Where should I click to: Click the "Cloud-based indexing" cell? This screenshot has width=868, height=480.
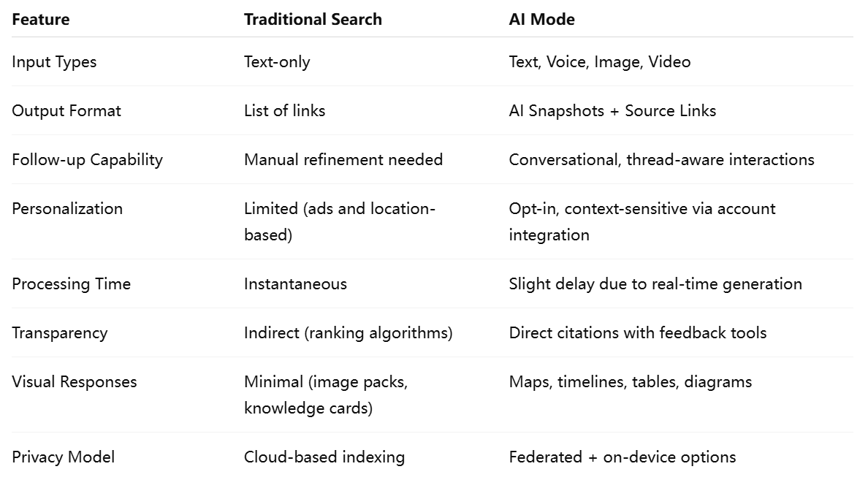[x=324, y=457]
